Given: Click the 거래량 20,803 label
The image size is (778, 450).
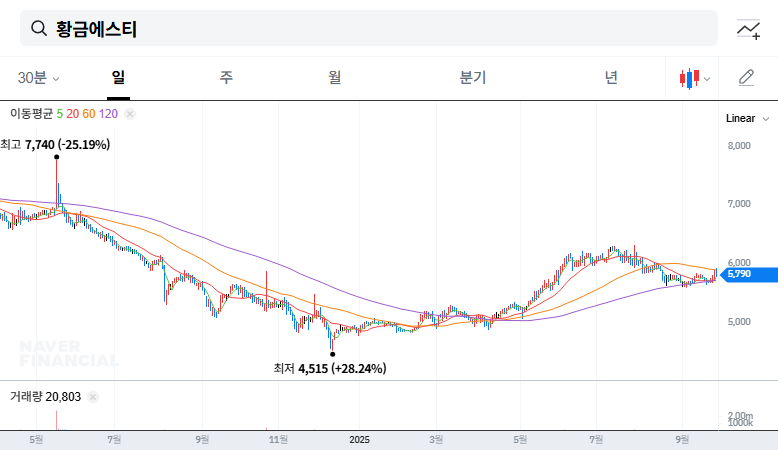Looking at the screenshot, I should [x=45, y=397].
